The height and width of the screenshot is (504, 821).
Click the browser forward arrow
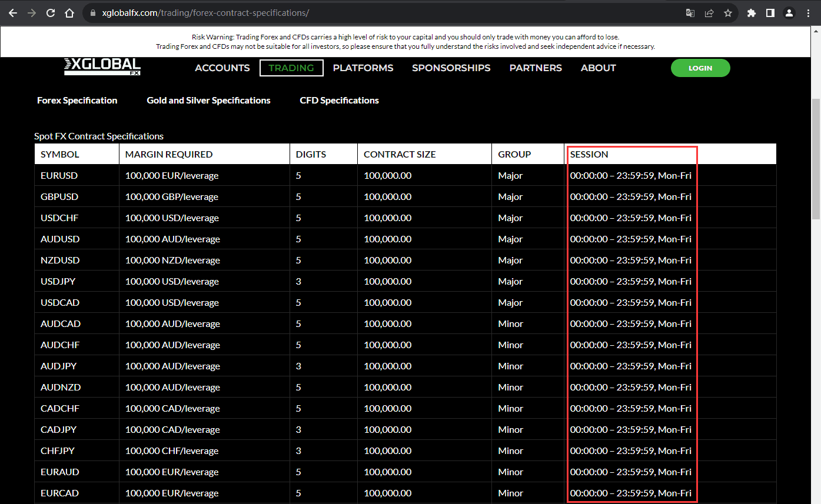pos(32,13)
